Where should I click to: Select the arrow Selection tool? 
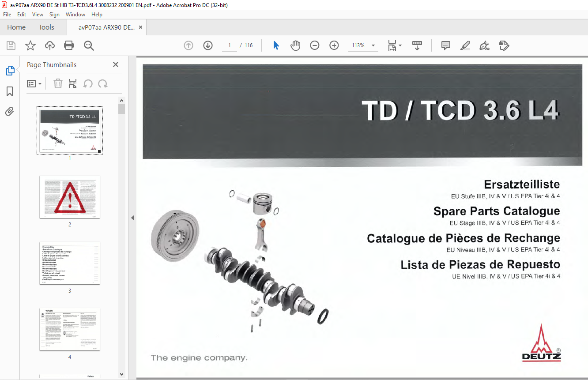(276, 45)
